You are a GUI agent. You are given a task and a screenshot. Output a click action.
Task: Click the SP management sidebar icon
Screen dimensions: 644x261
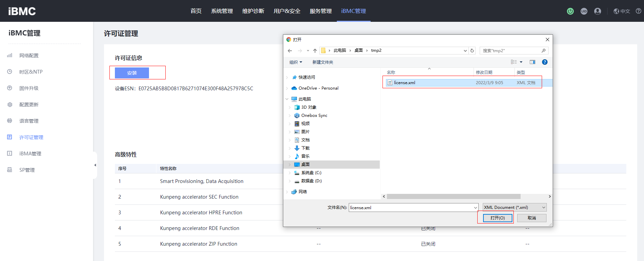10,170
